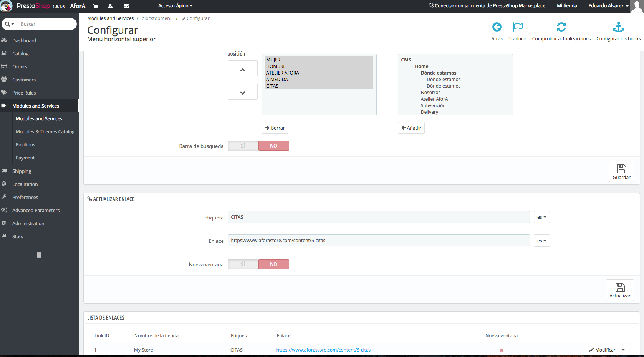This screenshot has width=644, height=357.
Task: Open Modules & Themes Catalog submenu
Action: (x=46, y=131)
